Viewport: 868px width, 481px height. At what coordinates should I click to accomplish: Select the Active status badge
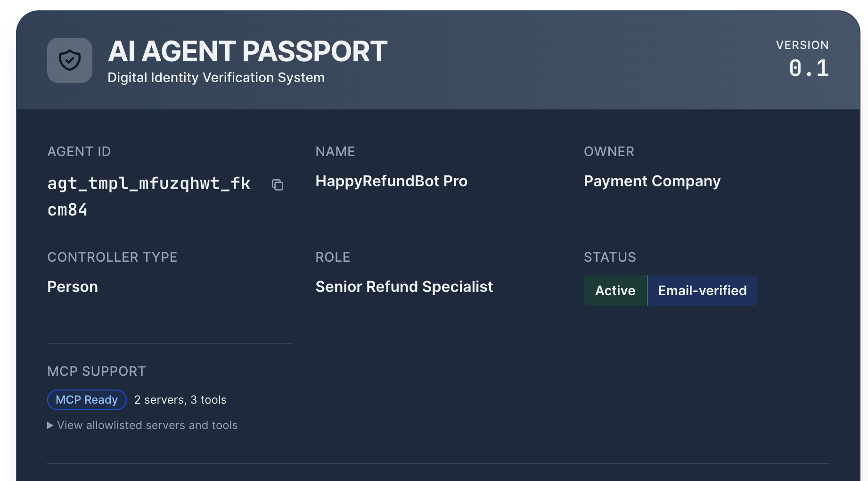pos(615,290)
